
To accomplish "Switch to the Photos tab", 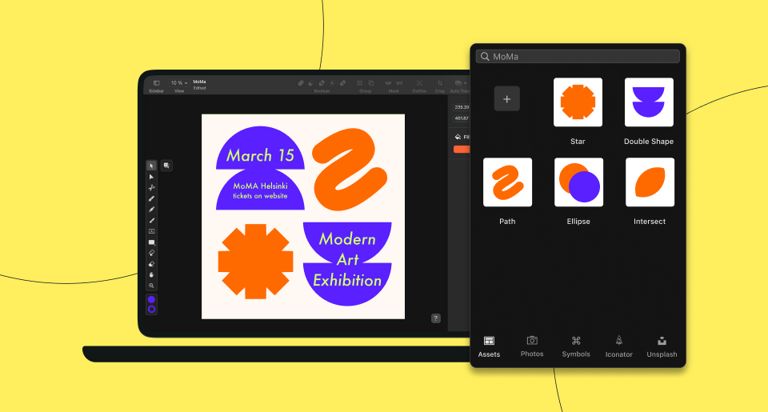I will tap(532, 347).
